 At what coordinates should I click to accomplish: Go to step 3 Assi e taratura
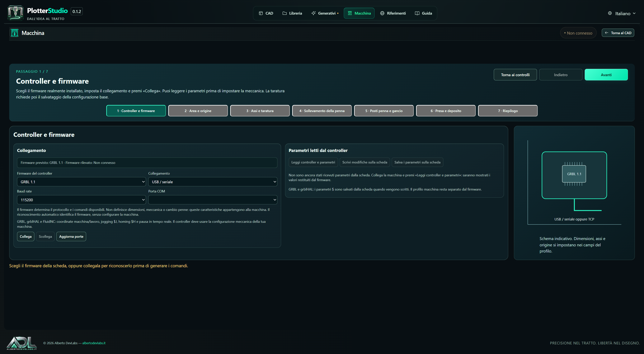click(260, 111)
